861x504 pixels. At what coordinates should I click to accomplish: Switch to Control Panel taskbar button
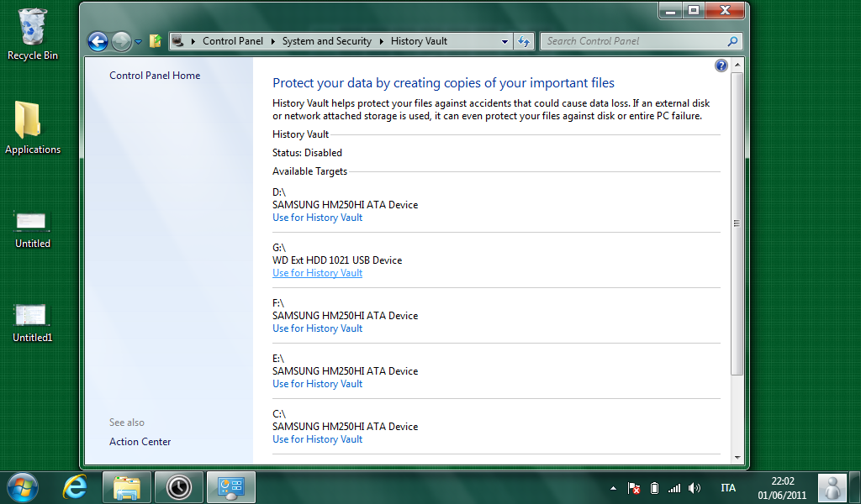point(231,487)
